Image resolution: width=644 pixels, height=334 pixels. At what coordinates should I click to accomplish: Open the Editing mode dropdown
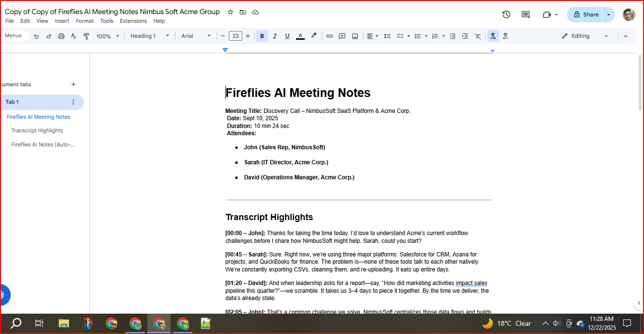click(585, 36)
